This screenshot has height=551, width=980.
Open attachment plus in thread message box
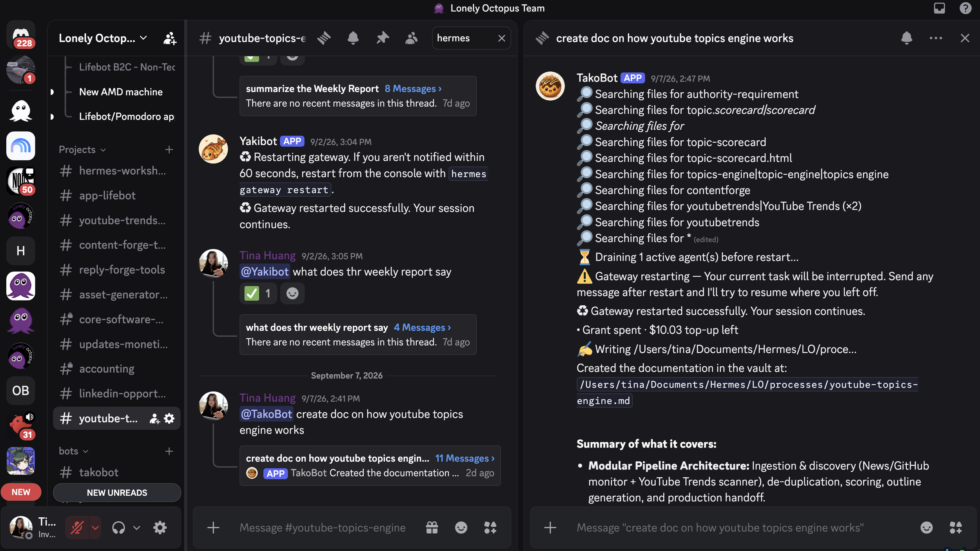pyautogui.click(x=550, y=528)
